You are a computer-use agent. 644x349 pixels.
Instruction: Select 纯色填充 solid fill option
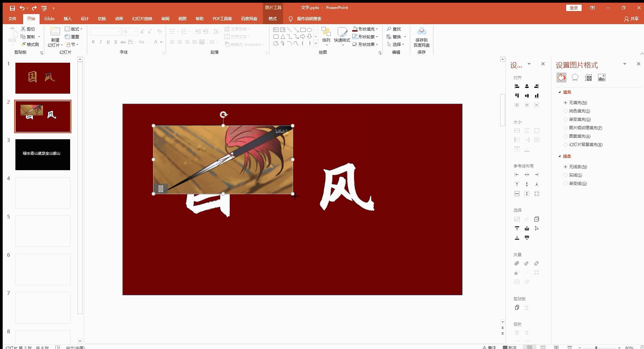pyautogui.click(x=577, y=111)
